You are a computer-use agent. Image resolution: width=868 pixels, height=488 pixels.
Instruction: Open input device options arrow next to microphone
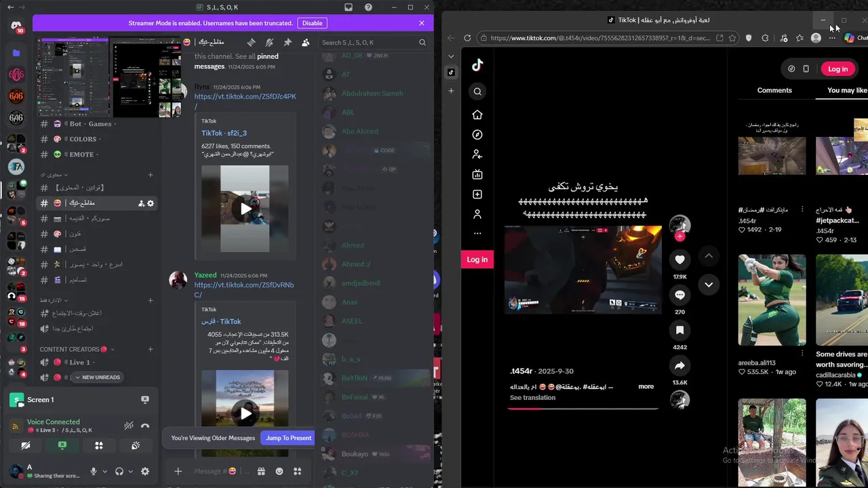104,472
